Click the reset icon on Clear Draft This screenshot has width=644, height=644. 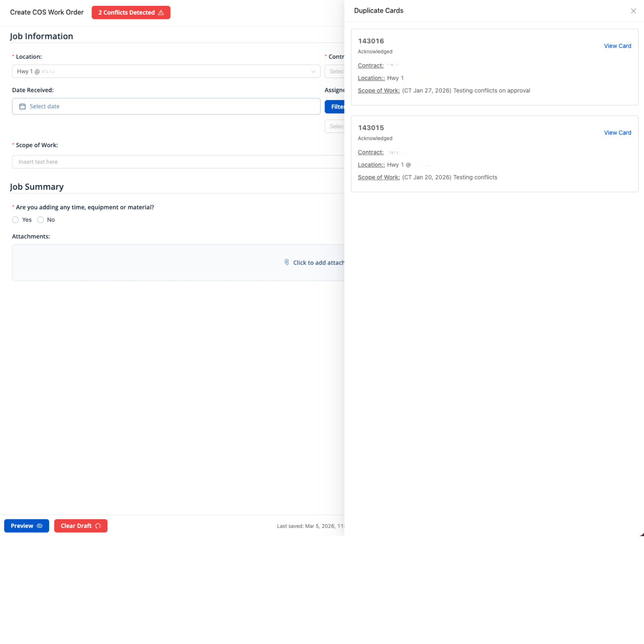click(x=98, y=526)
